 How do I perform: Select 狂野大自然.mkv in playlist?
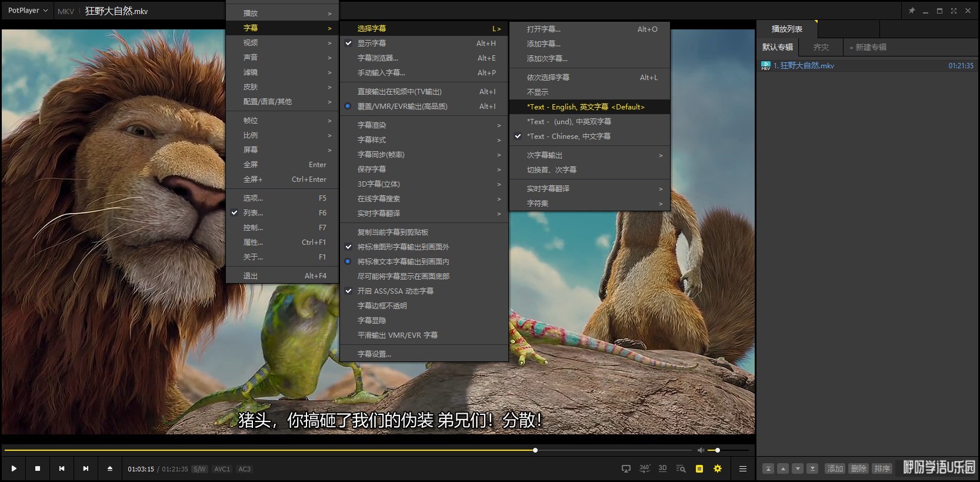pyautogui.click(x=867, y=65)
